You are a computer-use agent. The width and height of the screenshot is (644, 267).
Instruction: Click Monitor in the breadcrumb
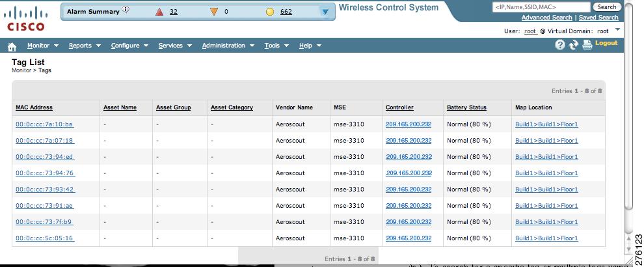(x=21, y=70)
